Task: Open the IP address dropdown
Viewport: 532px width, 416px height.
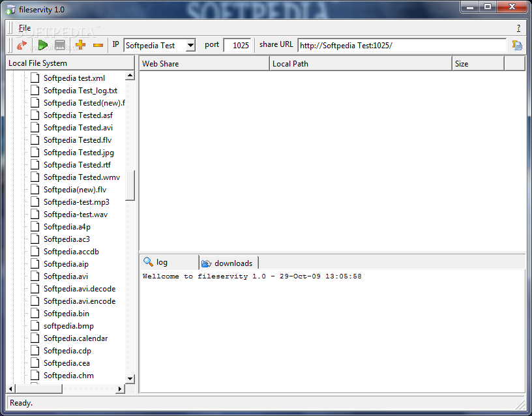Action: coord(190,45)
